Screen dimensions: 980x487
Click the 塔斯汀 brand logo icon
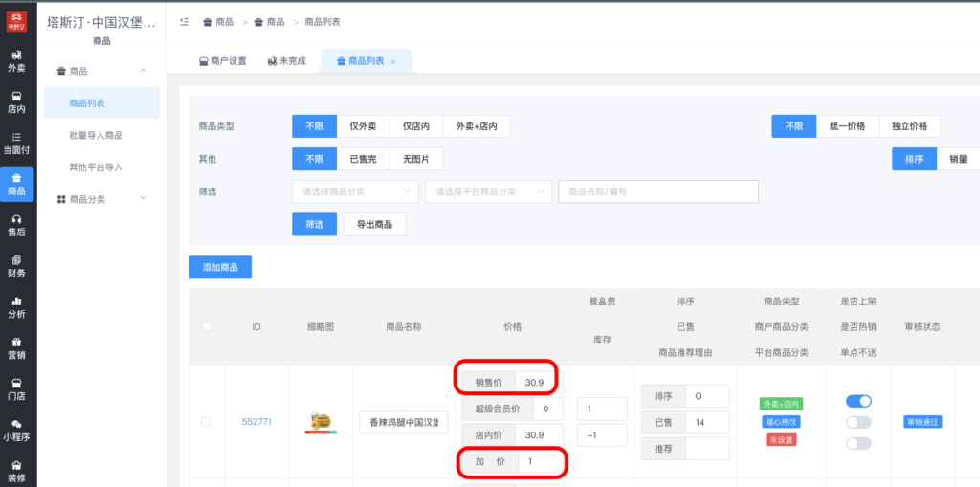tap(17, 21)
